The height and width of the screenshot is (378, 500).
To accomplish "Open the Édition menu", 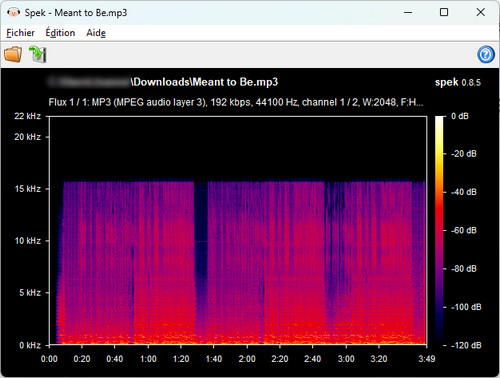I will pyautogui.click(x=60, y=33).
